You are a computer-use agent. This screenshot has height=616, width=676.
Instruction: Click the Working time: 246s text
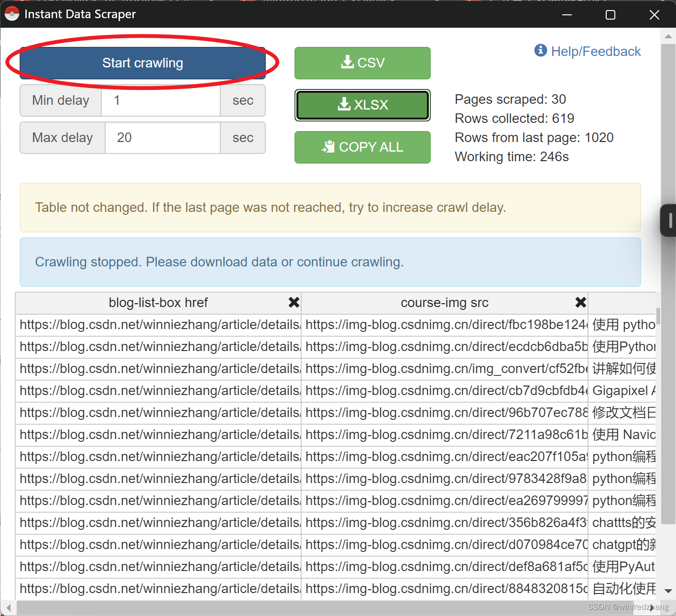click(512, 157)
